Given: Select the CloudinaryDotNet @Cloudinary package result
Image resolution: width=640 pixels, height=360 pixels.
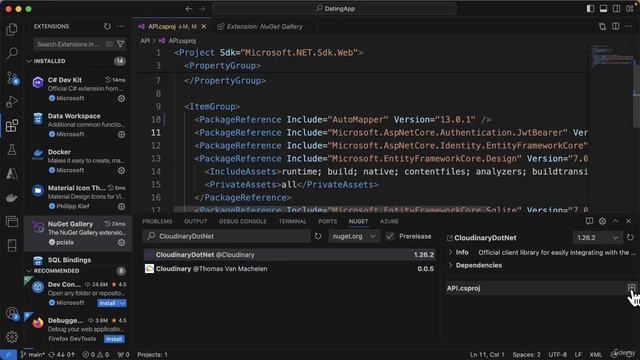Looking at the screenshot, I should click(290, 255).
